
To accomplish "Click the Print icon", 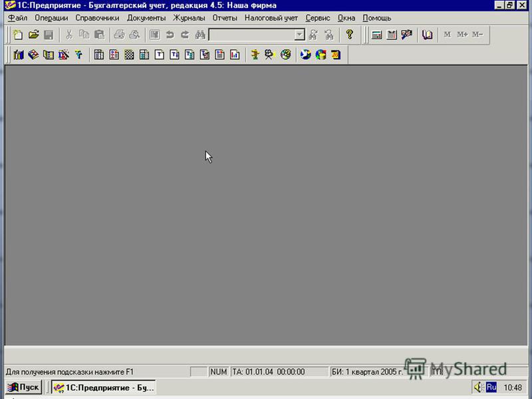I will (x=119, y=35).
